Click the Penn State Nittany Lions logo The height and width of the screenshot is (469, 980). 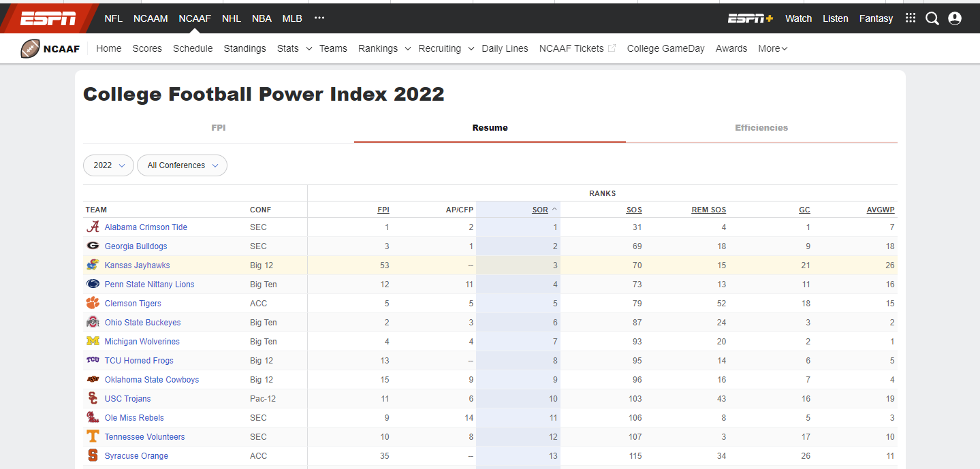tap(93, 285)
